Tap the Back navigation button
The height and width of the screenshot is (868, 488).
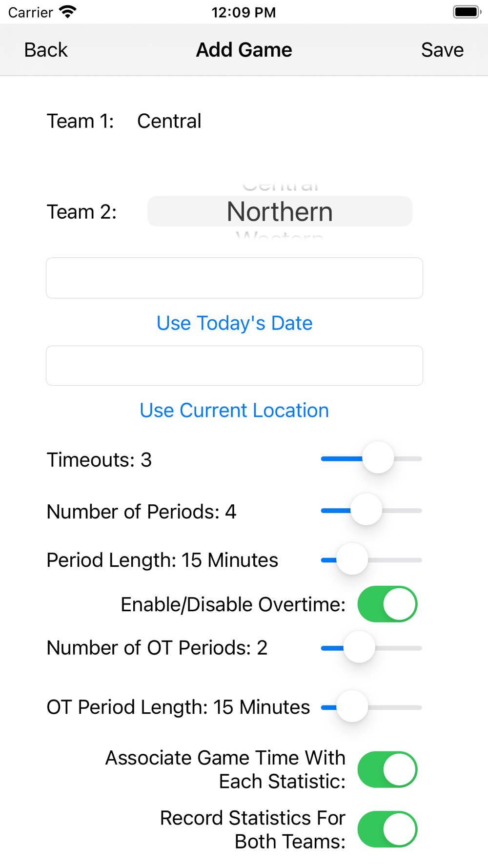(46, 50)
